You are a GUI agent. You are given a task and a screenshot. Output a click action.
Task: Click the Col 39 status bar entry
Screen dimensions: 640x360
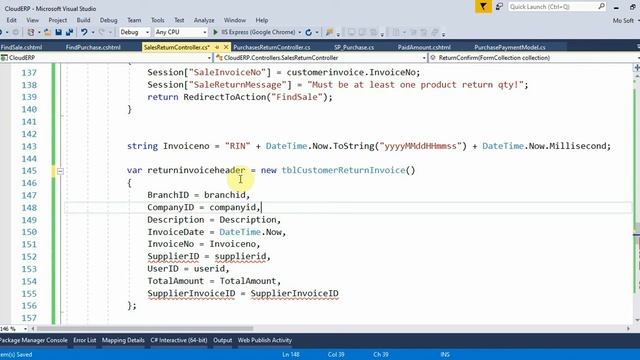[x=336, y=355]
